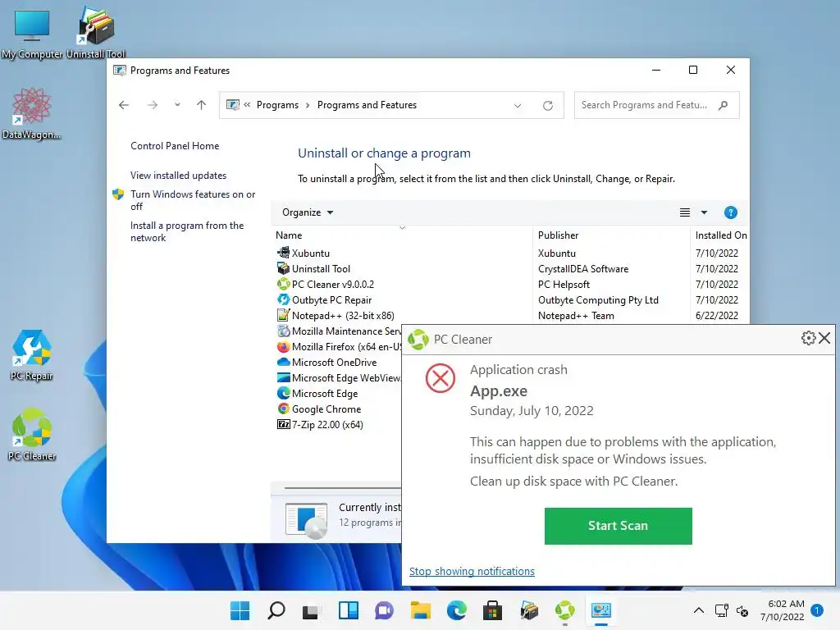
Task: Select Mozilla Firefox entry
Action: point(339,347)
